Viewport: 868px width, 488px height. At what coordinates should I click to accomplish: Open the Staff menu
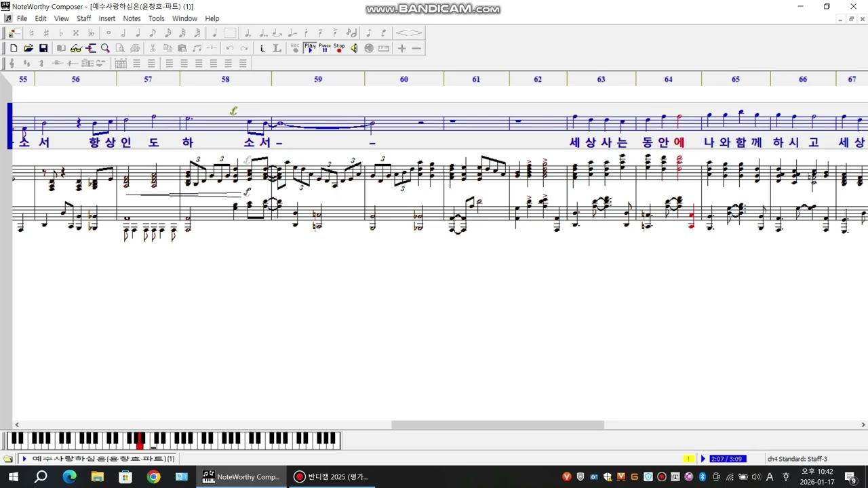pyautogui.click(x=83, y=18)
